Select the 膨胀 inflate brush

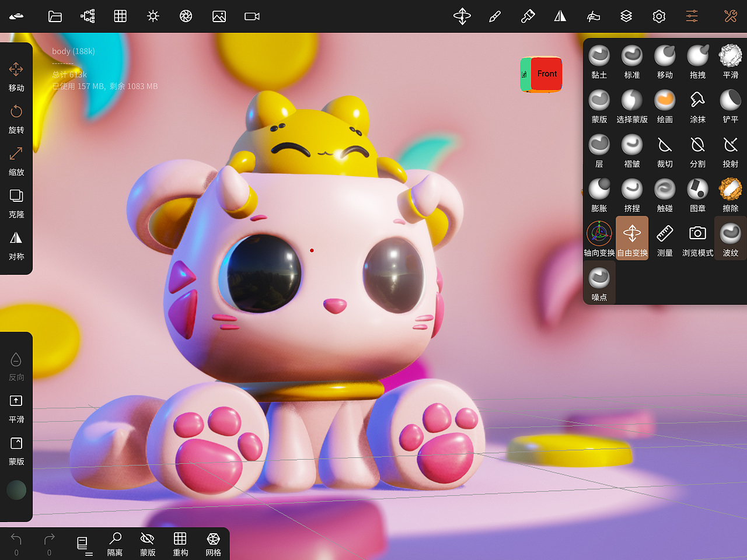click(599, 195)
